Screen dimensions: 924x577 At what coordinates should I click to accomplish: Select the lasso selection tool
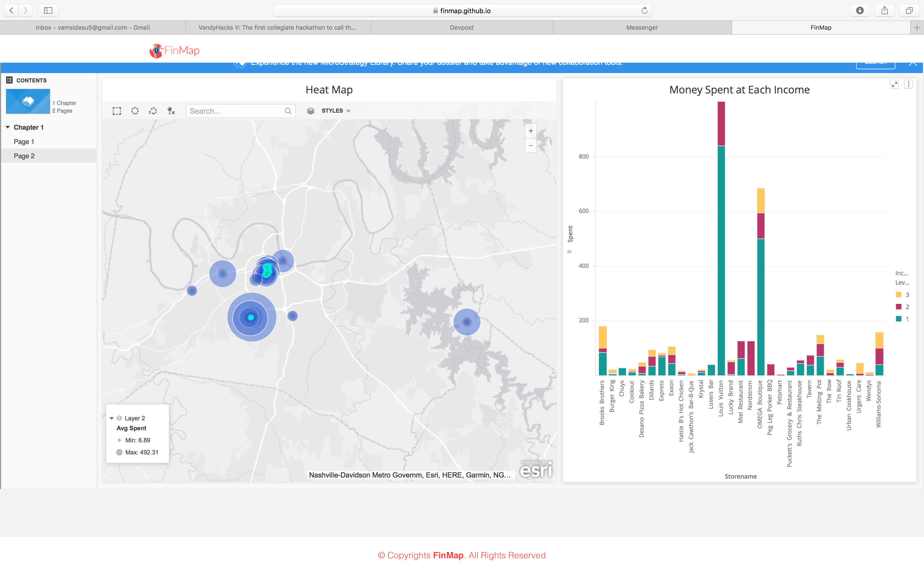pyautogui.click(x=153, y=111)
